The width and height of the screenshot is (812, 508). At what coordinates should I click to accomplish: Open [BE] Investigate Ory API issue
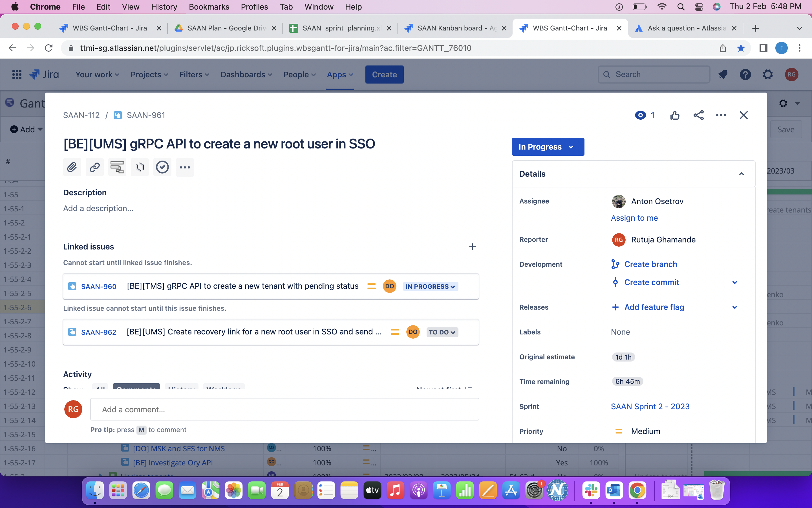pos(173,463)
